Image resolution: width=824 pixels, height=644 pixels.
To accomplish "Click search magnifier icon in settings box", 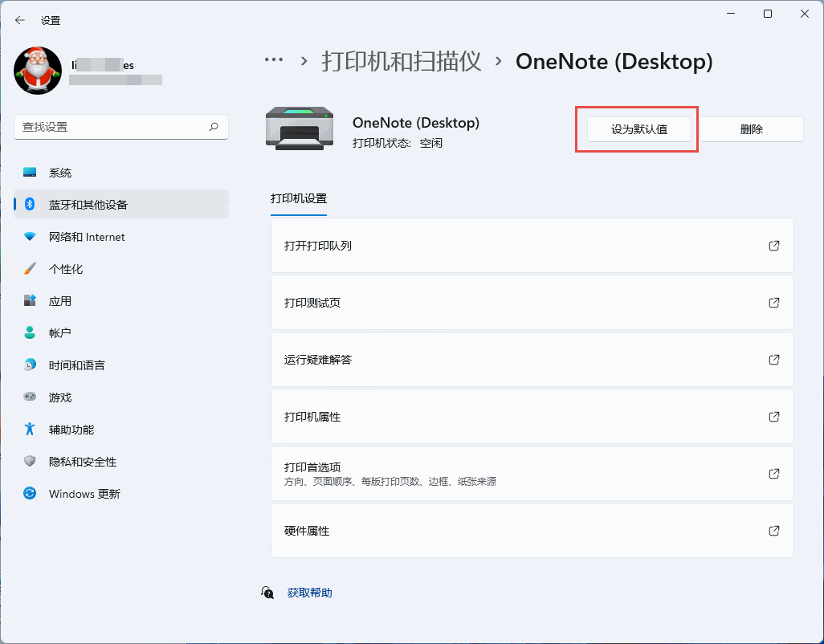I will (214, 127).
